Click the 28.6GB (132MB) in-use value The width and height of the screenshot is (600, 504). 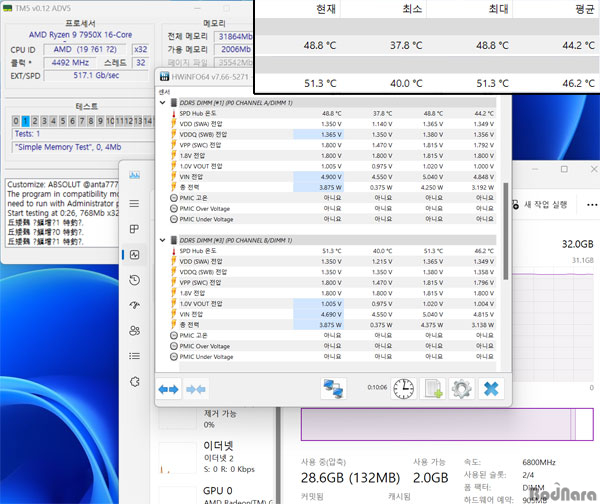coord(350,478)
